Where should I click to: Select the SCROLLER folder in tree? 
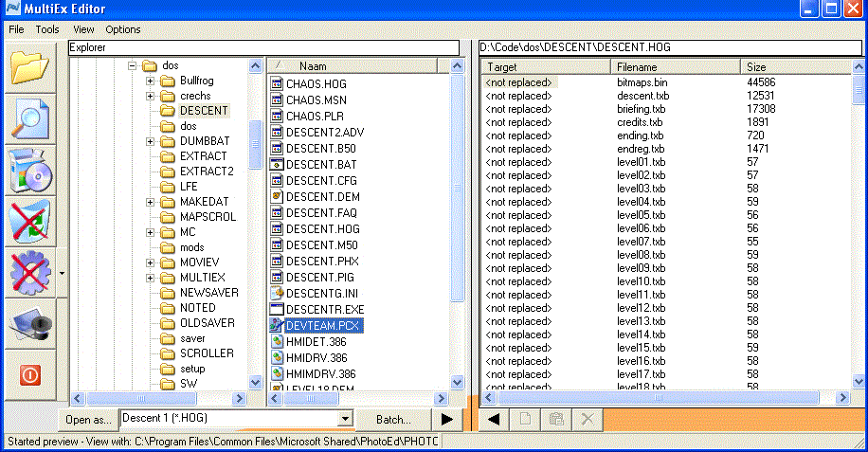pyautogui.click(x=207, y=353)
